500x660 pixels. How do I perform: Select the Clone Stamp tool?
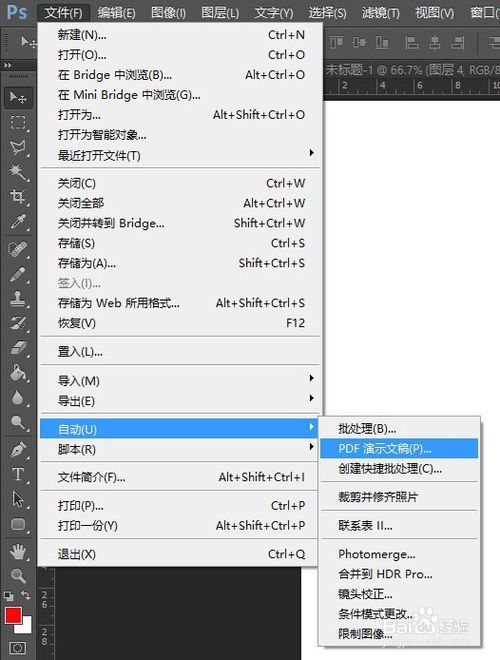[18, 299]
